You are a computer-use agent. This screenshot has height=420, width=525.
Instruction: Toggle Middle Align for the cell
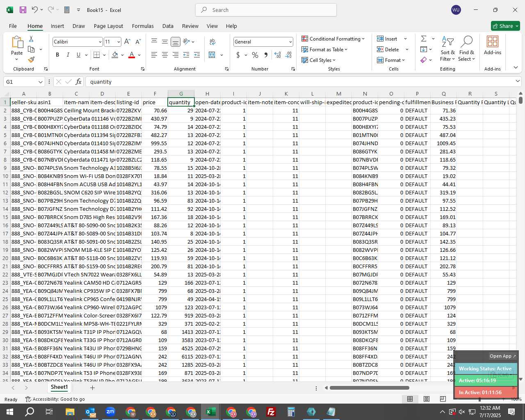(x=165, y=41)
